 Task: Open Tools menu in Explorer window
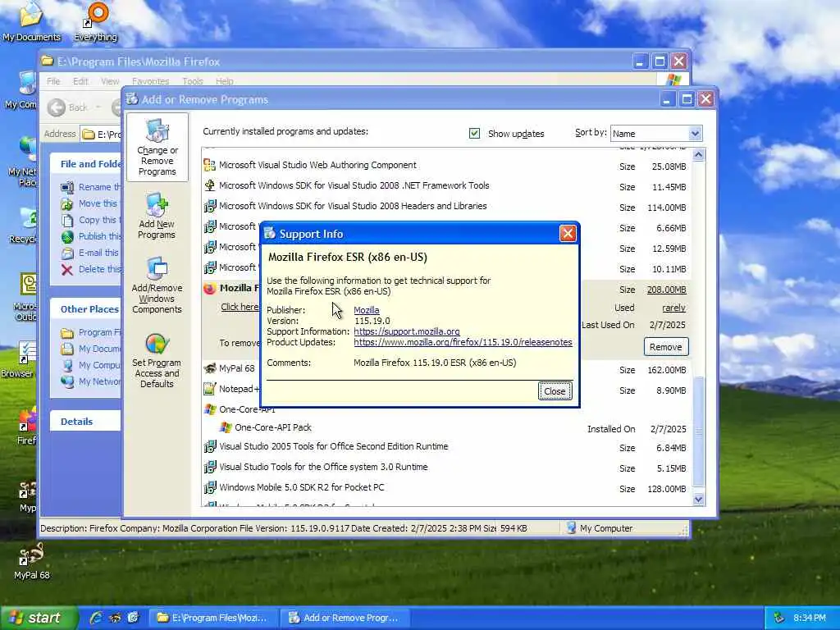point(192,81)
